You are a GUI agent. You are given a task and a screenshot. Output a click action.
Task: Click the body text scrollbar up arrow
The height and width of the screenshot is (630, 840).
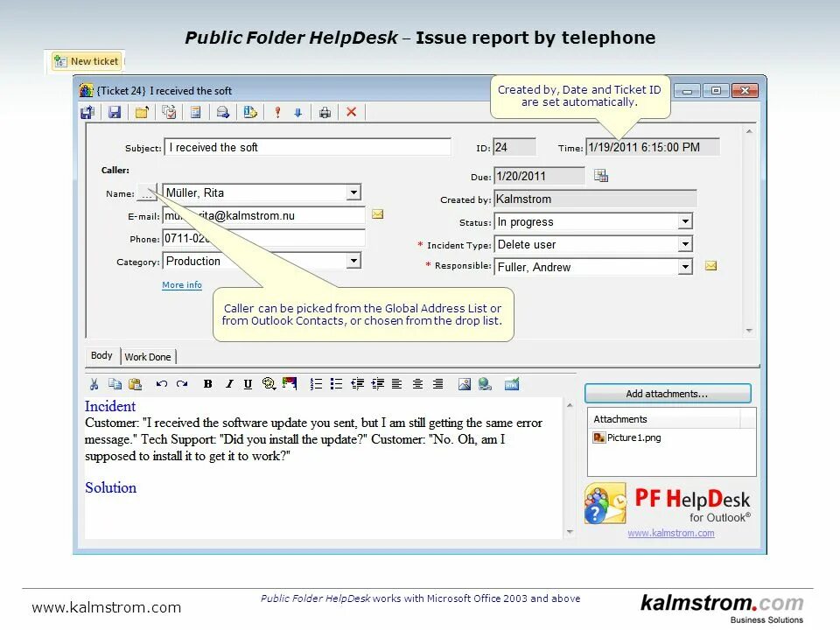pos(570,405)
